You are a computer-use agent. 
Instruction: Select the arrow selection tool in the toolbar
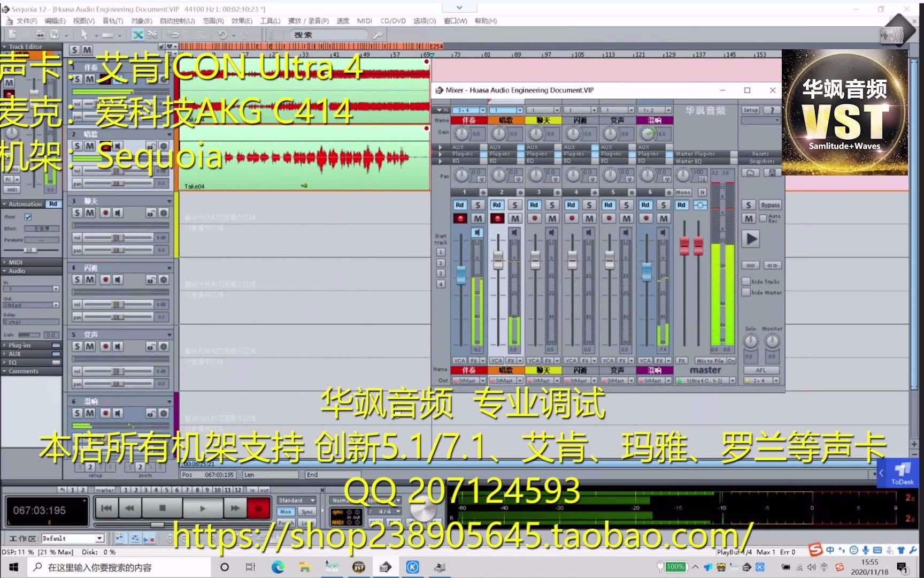point(84,34)
